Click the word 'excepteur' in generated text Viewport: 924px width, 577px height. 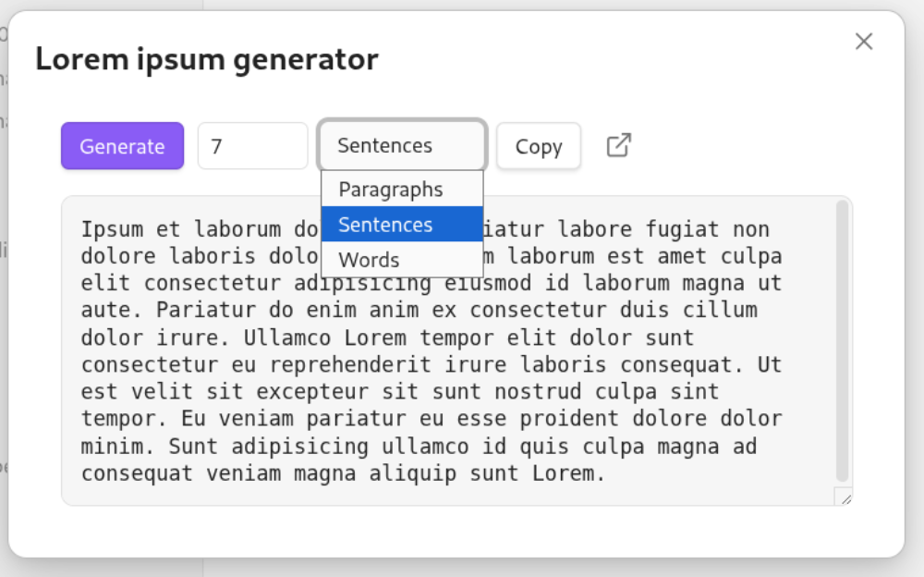pyautogui.click(x=312, y=392)
